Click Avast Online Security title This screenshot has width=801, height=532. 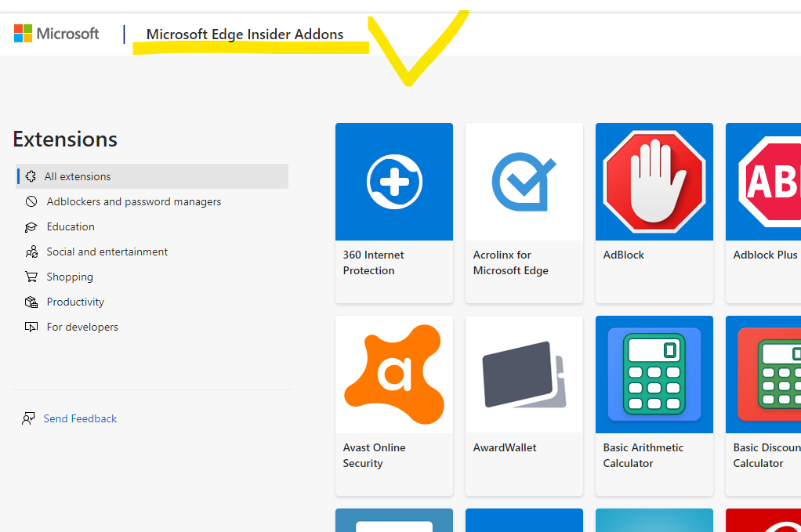(x=375, y=455)
